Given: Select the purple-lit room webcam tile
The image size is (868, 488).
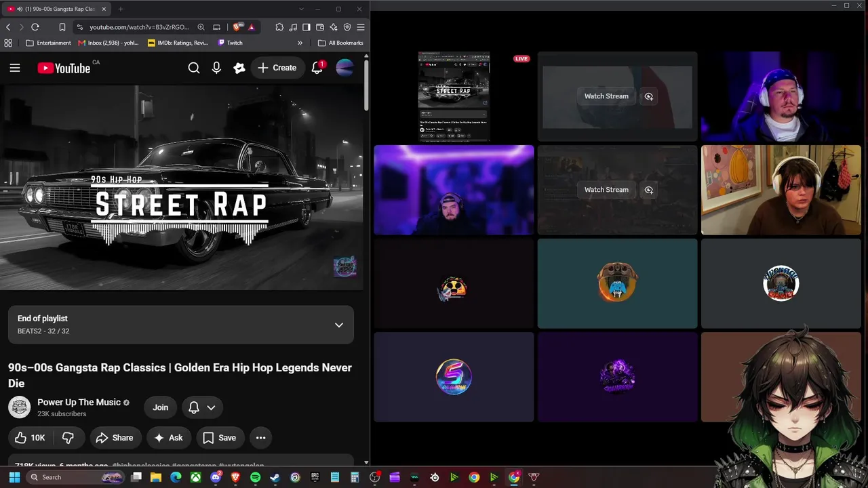Looking at the screenshot, I should 454,190.
